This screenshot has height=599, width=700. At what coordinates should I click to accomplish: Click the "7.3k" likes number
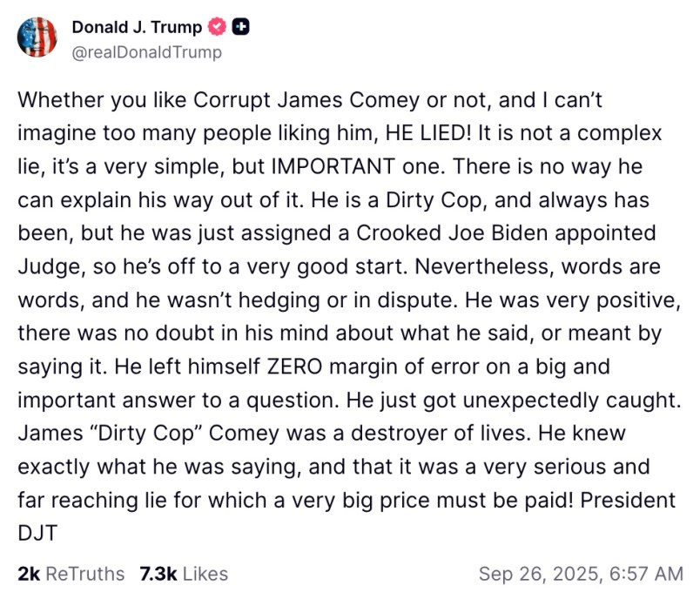point(159,574)
